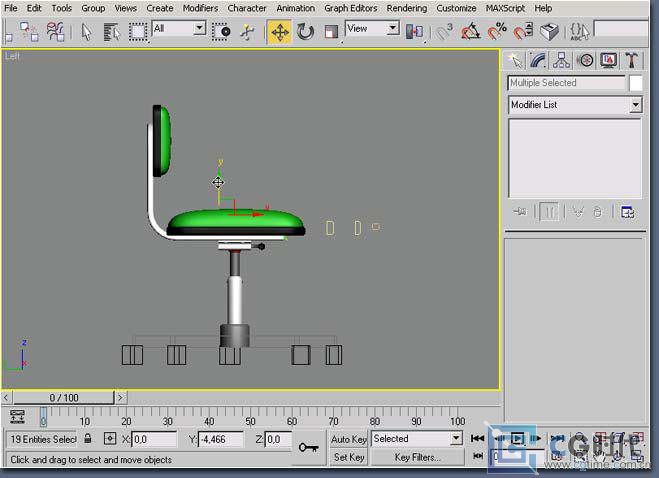This screenshot has width=659, height=478.
Task: Toggle the selection lock padlock
Action: [x=88, y=439]
